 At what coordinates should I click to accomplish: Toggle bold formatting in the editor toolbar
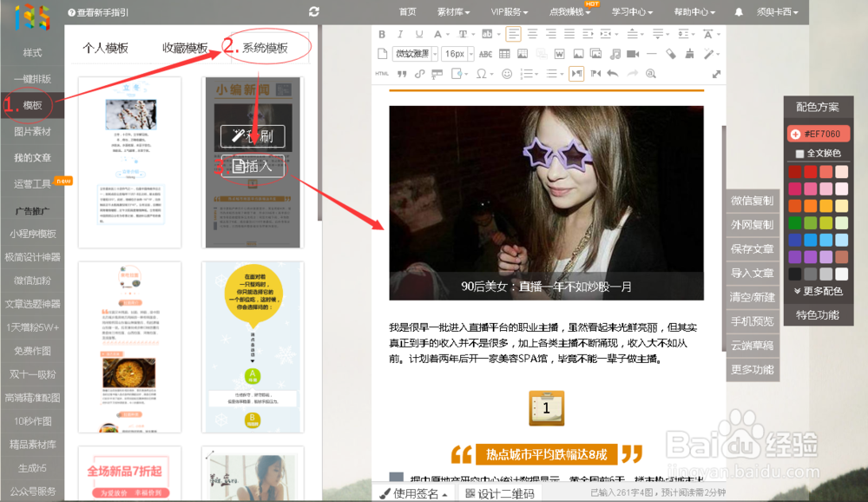(x=381, y=35)
